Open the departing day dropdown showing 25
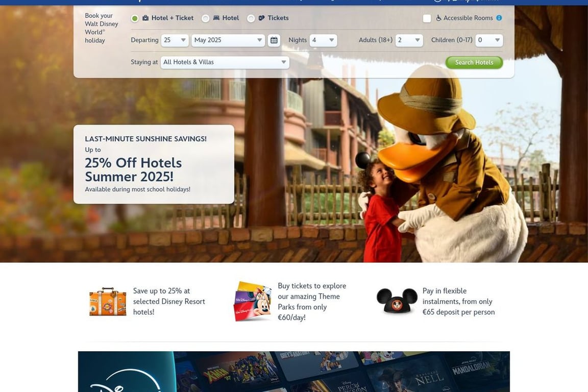Image resolution: width=588 pixels, height=392 pixels. click(175, 40)
